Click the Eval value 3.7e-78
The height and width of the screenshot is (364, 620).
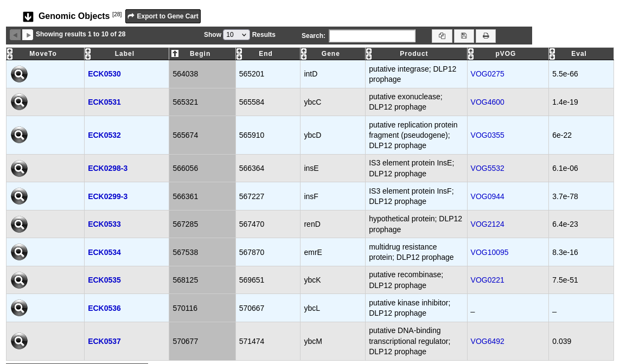(565, 196)
